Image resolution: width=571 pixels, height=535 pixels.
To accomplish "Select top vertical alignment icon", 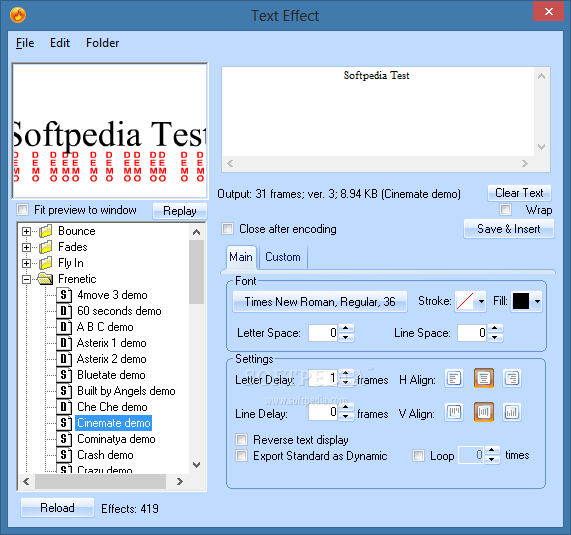I will coord(454,412).
